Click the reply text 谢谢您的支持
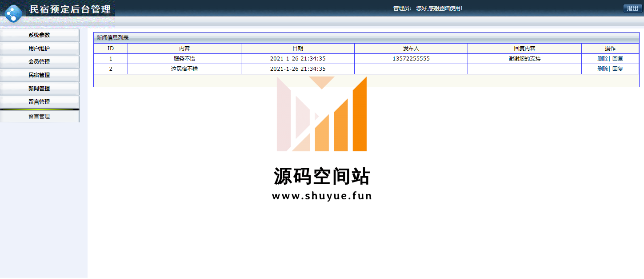Viewport: 644px width, 279px height. [524, 59]
